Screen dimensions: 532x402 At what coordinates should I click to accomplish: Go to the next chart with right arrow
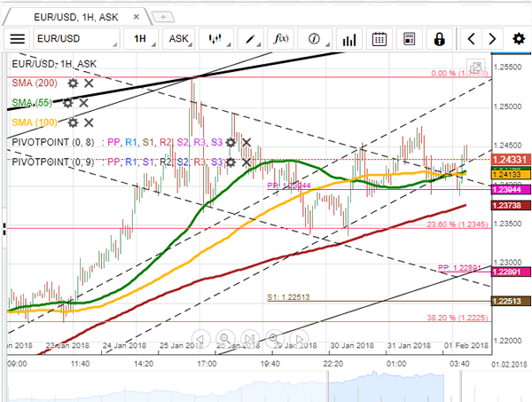(494, 38)
